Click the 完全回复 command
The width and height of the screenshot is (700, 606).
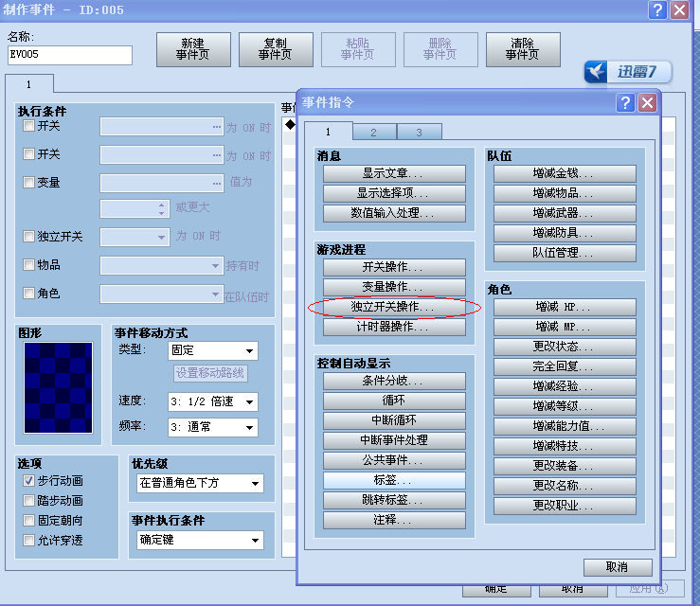click(565, 366)
